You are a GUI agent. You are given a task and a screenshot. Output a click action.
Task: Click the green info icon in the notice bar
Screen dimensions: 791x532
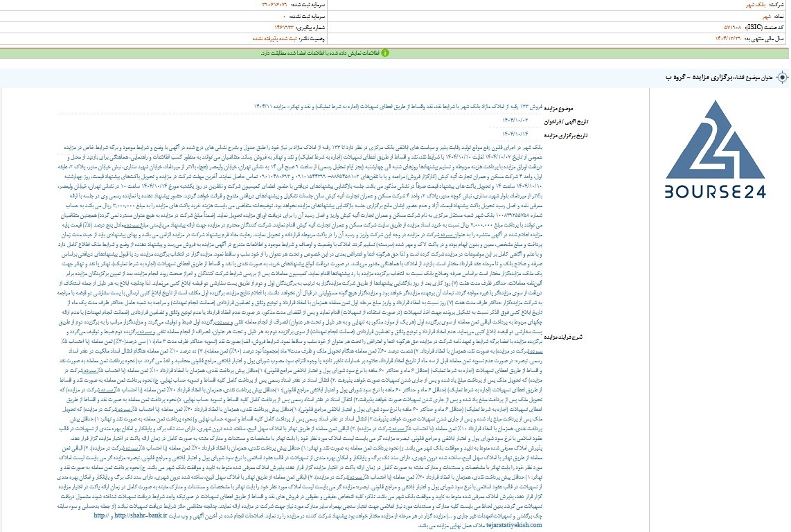(x=385, y=53)
